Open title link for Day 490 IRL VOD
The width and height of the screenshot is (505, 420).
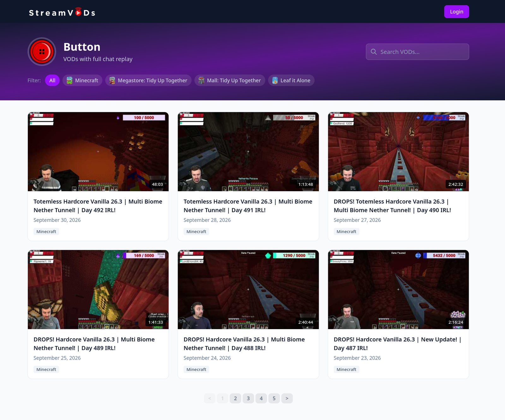pos(392,206)
